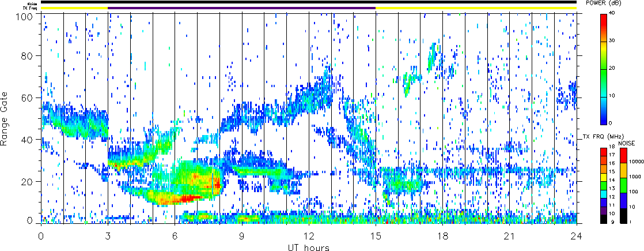
Task: Click the TX FRQ legend label 18
Action: click(x=613, y=147)
